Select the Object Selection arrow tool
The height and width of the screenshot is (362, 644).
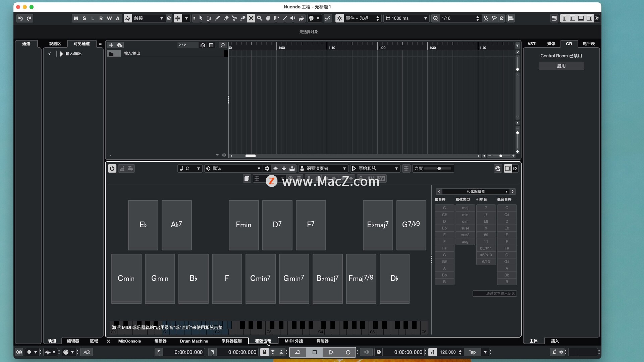201,18
